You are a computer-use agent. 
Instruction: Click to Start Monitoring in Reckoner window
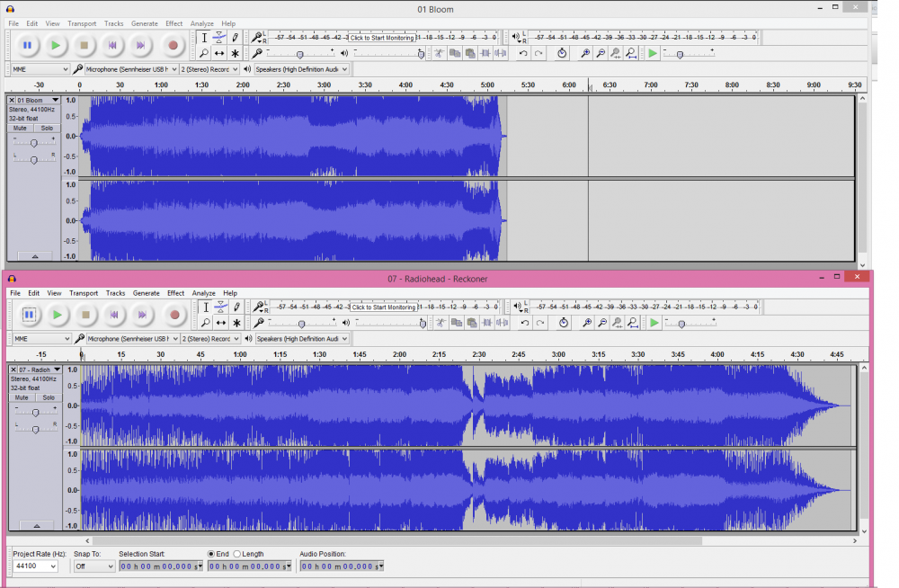point(384,307)
